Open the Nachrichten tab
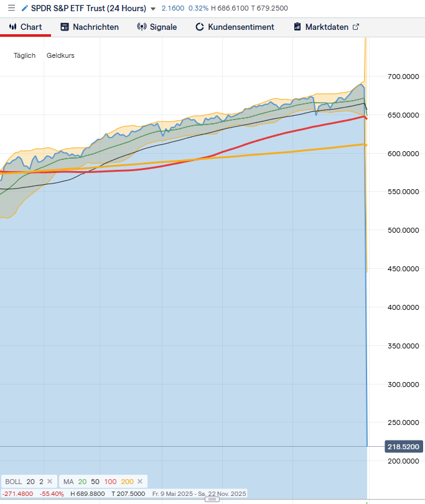The image size is (425, 504). 90,27
